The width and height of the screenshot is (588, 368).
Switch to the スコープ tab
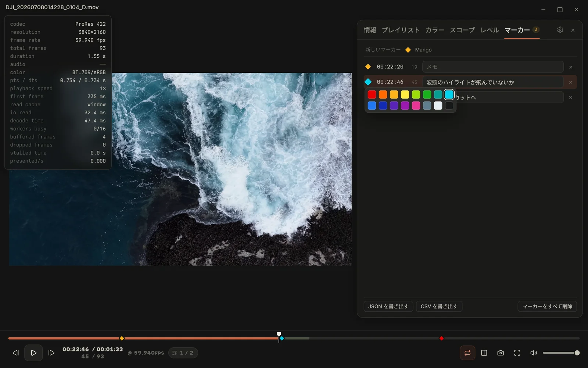[462, 30]
